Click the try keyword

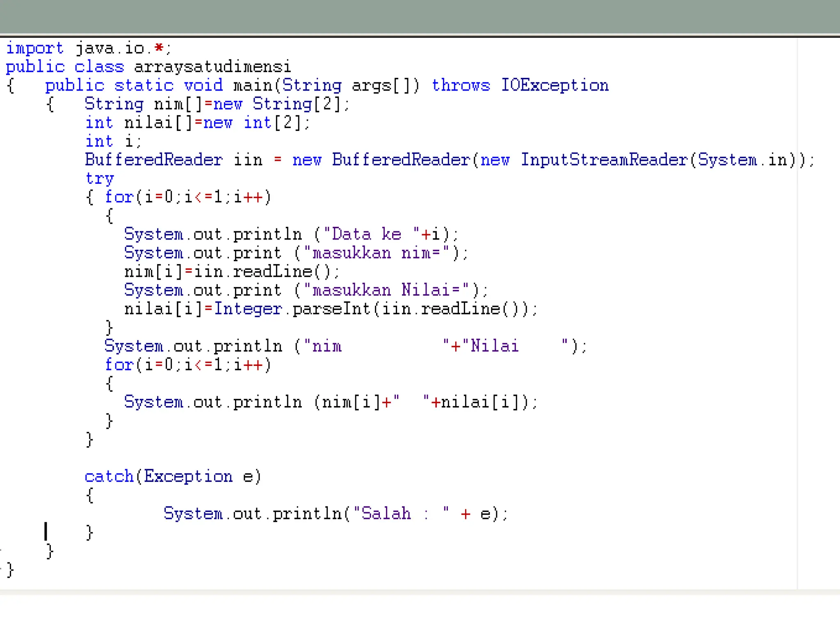click(x=99, y=178)
